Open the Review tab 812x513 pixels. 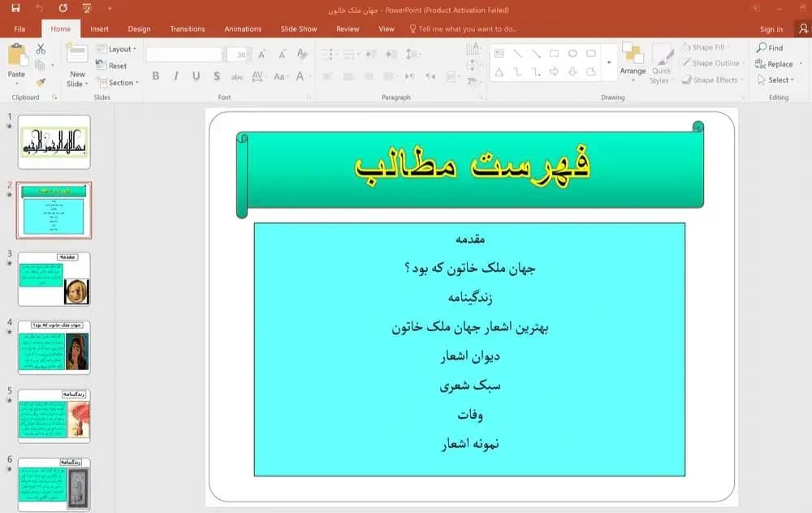tap(348, 29)
